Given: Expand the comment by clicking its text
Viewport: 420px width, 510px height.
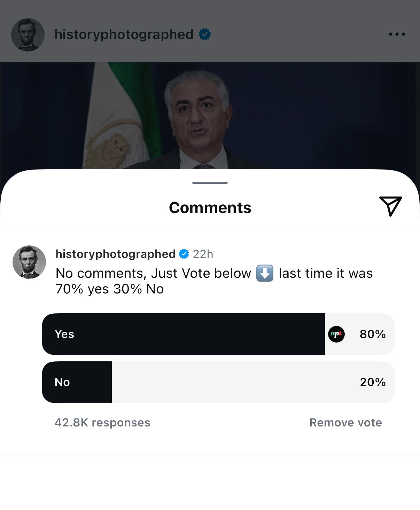Looking at the screenshot, I should pos(174,280).
